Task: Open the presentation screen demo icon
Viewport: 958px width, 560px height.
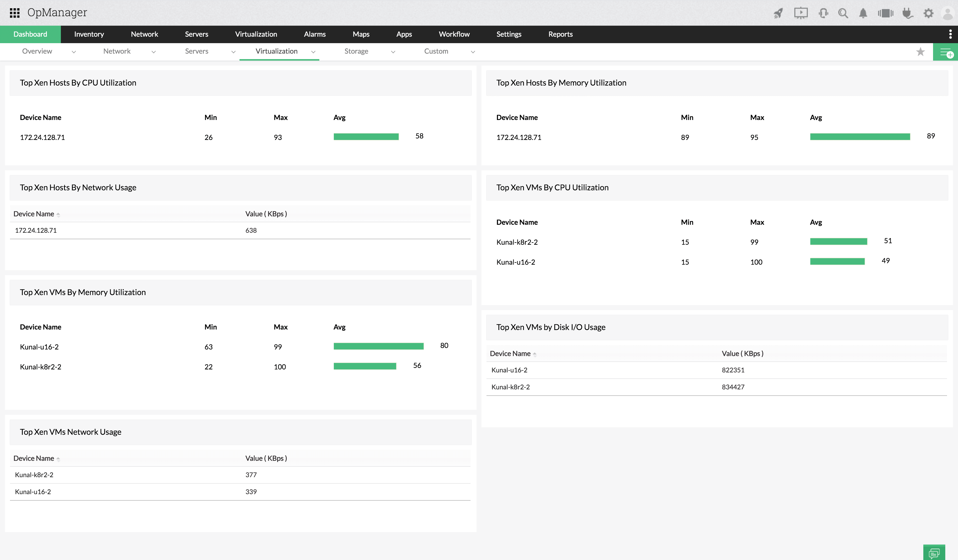Action: tap(801, 13)
